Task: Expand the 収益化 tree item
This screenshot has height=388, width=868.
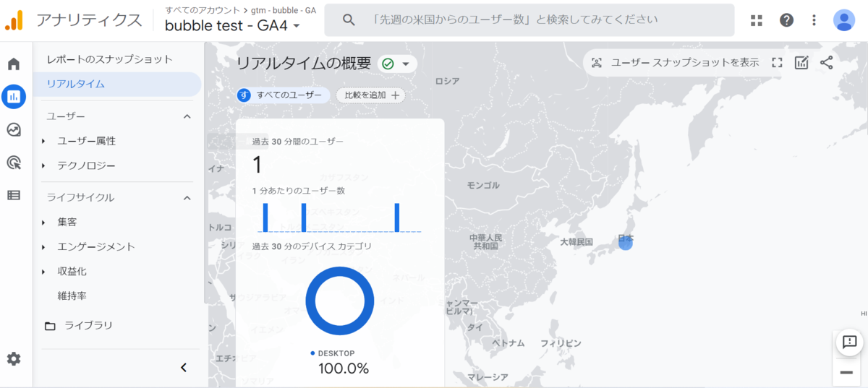Action: click(43, 271)
